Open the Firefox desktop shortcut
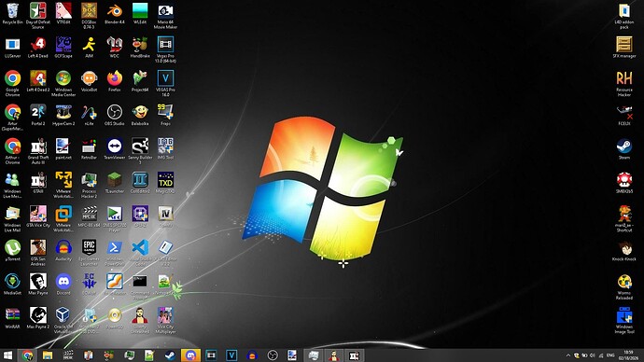Image resolution: width=644 pixels, height=362 pixels. pyautogui.click(x=115, y=81)
